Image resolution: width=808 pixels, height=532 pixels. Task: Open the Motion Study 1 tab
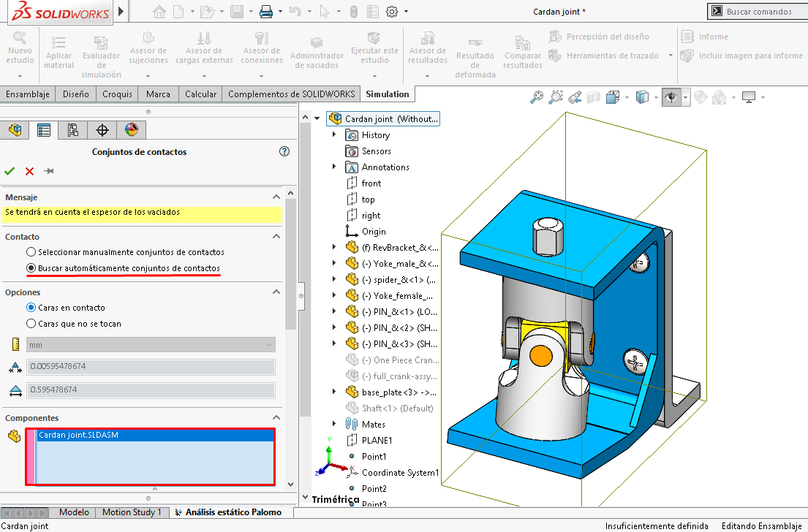[132, 512]
